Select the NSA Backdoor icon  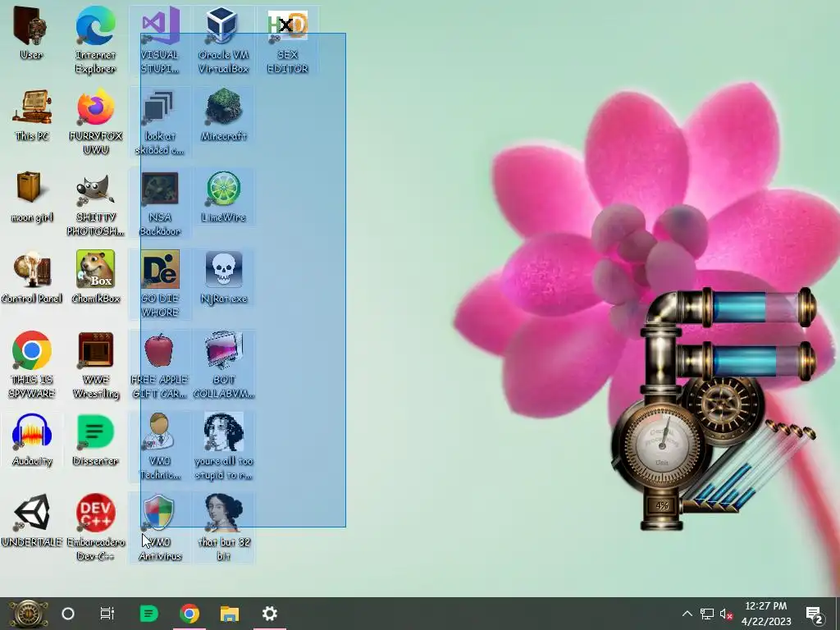point(160,203)
